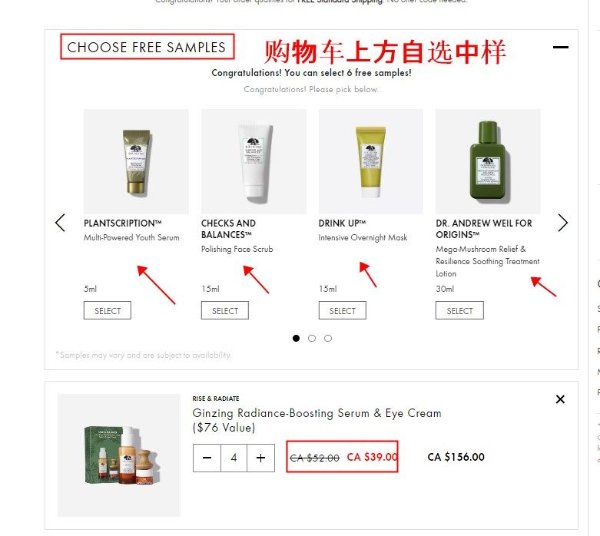Jump to the second carousel page dot
Image resolution: width=600 pixels, height=536 pixels.
(312, 339)
